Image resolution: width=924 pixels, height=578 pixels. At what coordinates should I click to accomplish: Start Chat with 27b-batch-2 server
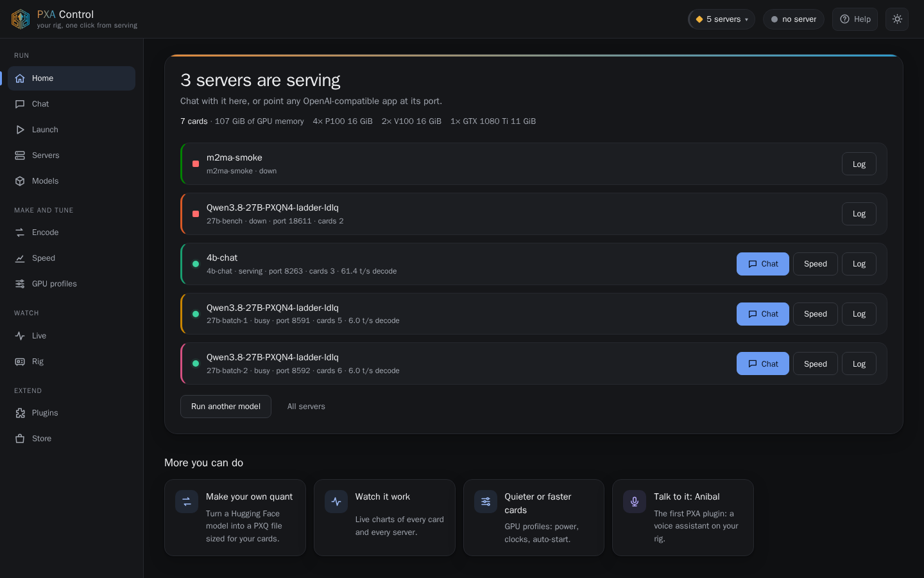click(763, 363)
